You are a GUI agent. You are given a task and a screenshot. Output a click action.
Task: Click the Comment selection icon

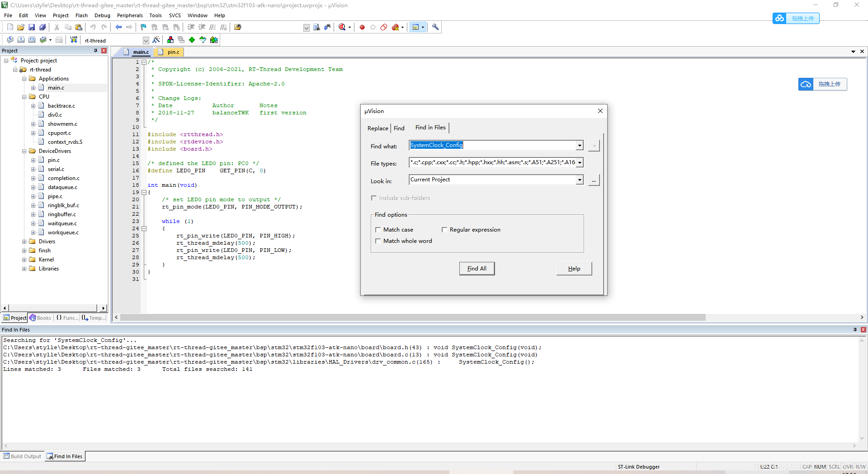212,27
